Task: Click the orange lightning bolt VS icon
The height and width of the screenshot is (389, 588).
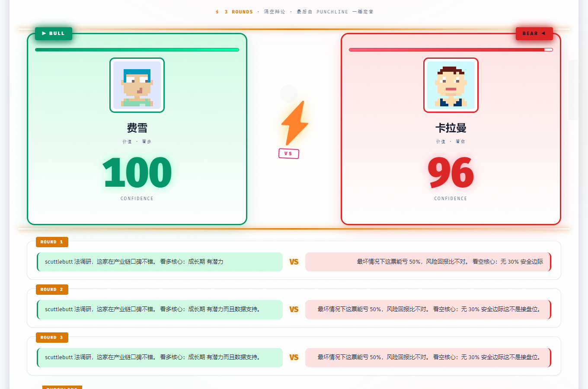Action: (294, 123)
